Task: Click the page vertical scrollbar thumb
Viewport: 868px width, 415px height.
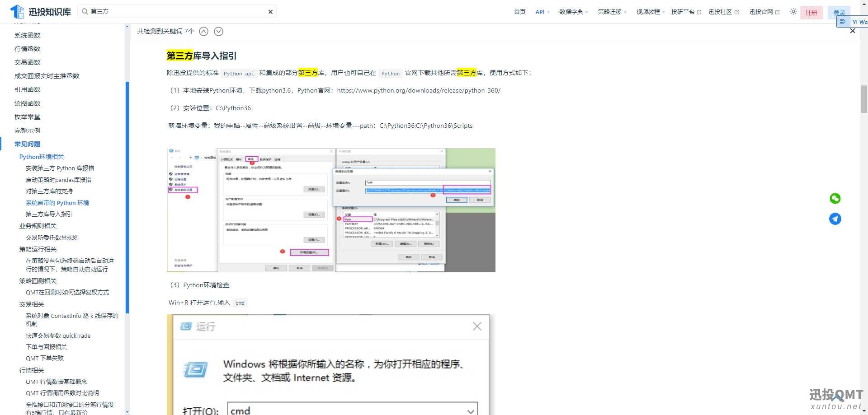Action: tap(864, 99)
